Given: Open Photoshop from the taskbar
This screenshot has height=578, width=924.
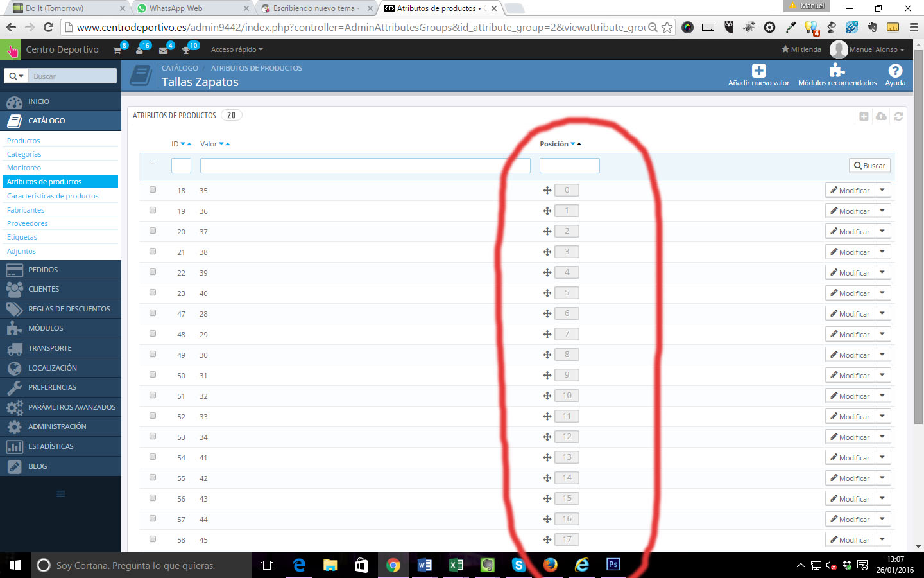Looking at the screenshot, I should (x=613, y=565).
